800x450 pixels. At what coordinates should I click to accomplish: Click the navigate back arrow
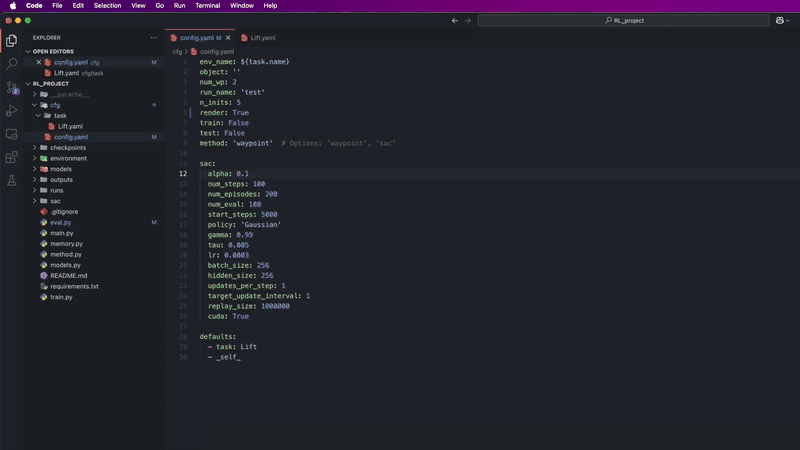point(455,20)
